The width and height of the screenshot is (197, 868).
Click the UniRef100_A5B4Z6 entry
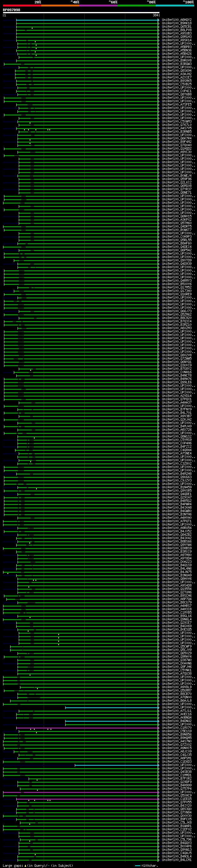pyautogui.click(x=177, y=54)
